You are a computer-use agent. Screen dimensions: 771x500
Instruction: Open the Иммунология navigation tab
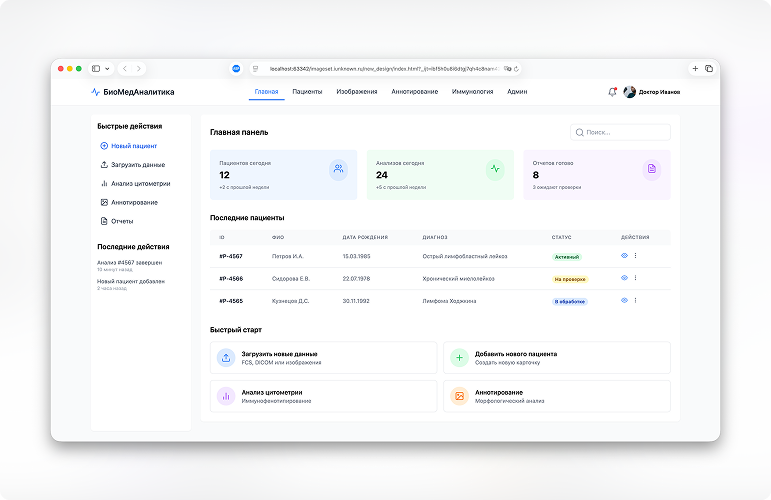tap(472, 92)
